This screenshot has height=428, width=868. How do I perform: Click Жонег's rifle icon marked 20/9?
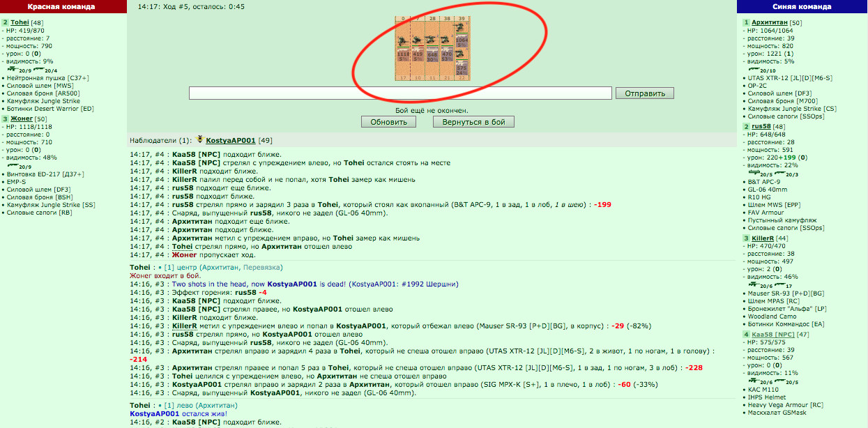(x=13, y=166)
